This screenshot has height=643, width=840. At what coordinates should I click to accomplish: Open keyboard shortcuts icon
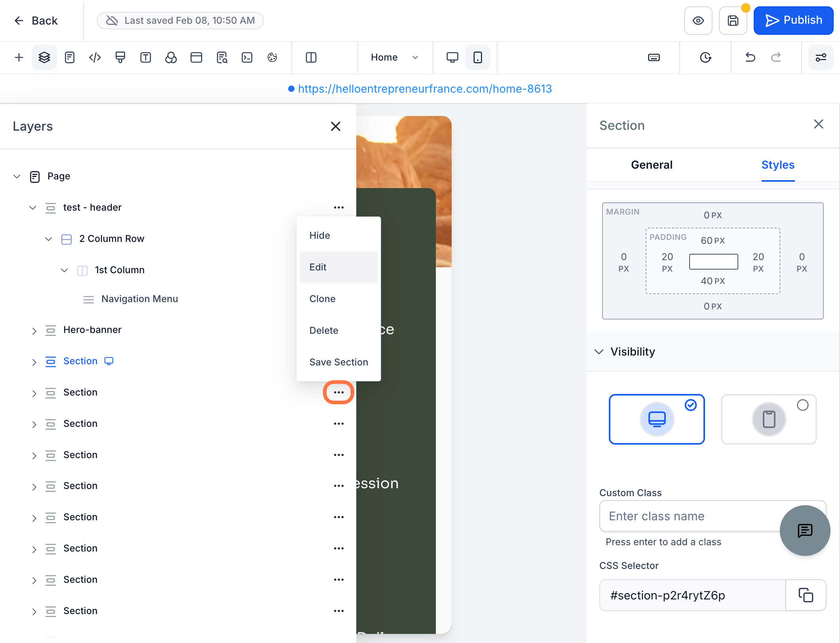point(654,57)
